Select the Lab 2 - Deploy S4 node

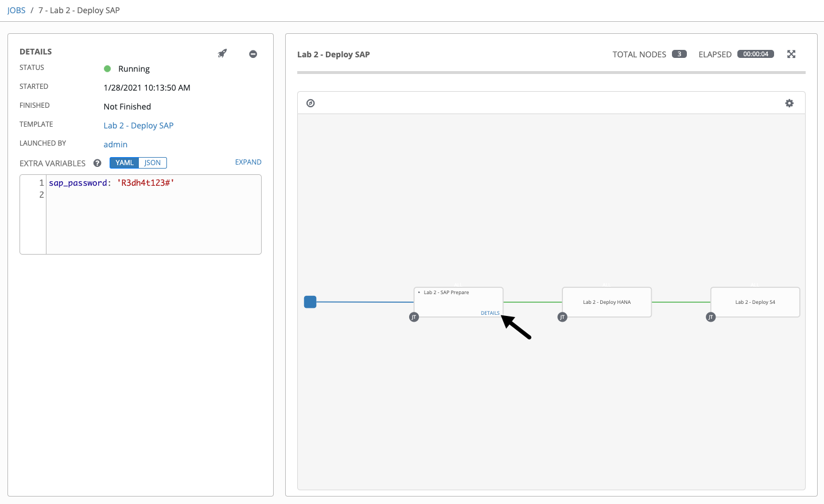pos(755,302)
